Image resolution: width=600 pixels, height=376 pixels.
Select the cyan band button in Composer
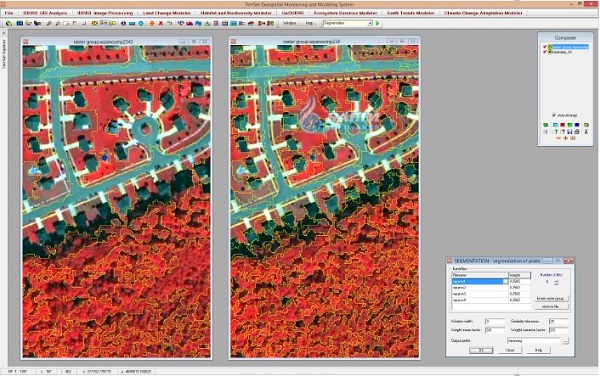click(x=555, y=125)
